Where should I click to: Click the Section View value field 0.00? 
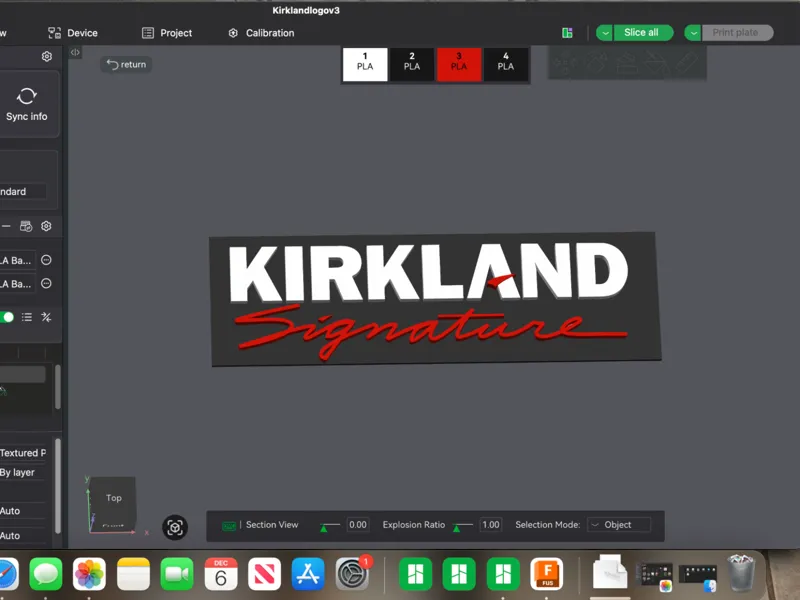[x=358, y=524]
